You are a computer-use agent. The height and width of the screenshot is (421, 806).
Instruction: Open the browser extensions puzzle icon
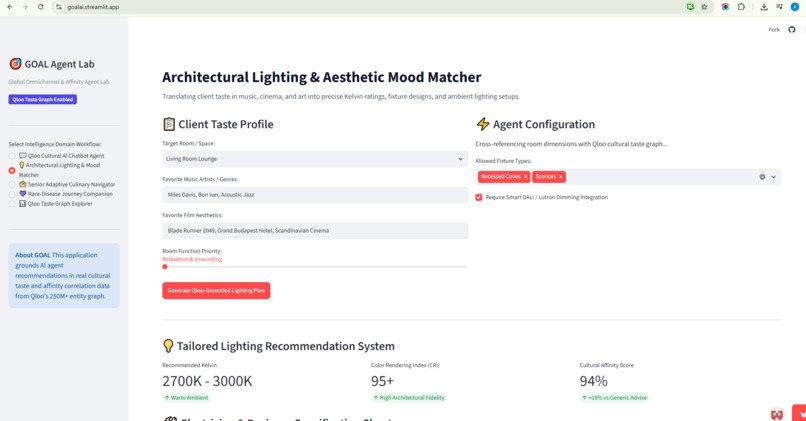[x=741, y=7]
